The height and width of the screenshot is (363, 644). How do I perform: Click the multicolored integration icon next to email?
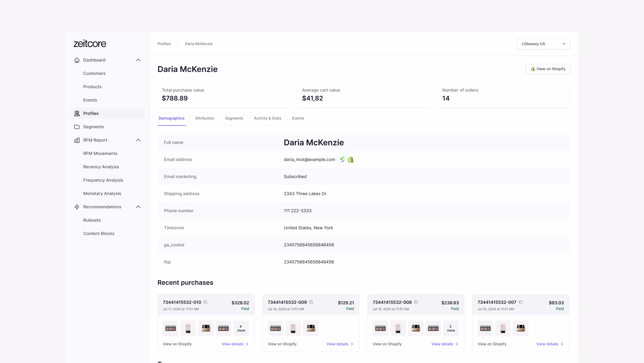coord(342,159)
